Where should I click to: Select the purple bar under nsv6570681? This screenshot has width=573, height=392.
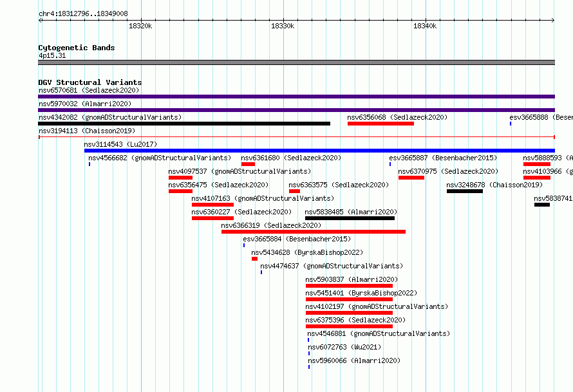click(296, 97)
